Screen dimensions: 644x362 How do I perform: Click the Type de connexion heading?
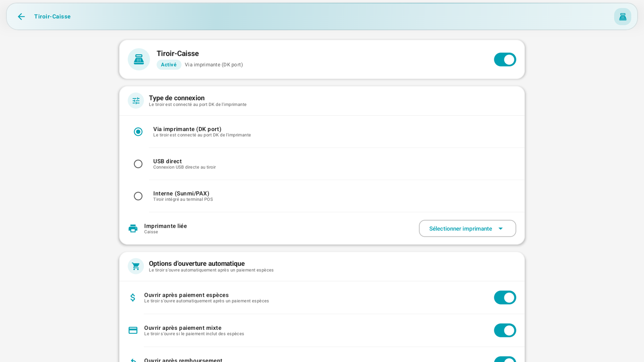click(x=177, y=98)
